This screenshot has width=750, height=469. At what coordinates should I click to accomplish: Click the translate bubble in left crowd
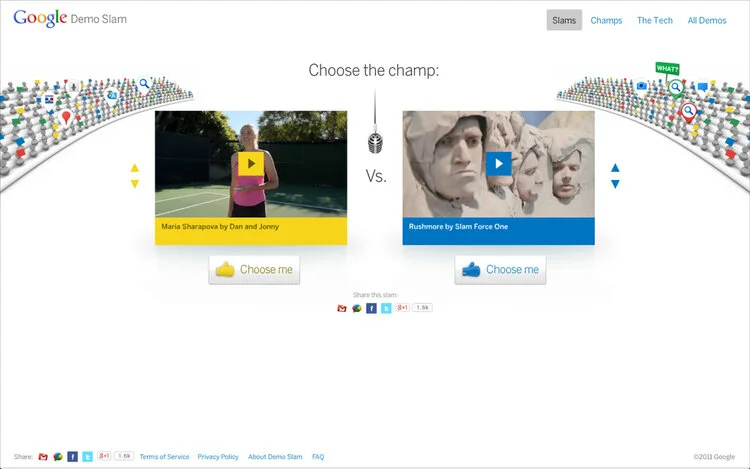tap(112, 96)
